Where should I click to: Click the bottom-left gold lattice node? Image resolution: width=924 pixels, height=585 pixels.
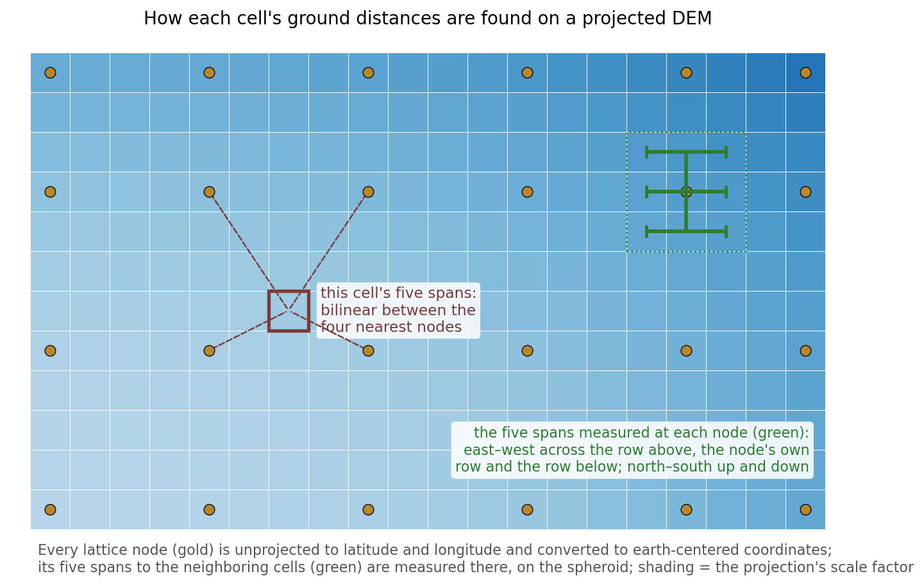(50, 510)
